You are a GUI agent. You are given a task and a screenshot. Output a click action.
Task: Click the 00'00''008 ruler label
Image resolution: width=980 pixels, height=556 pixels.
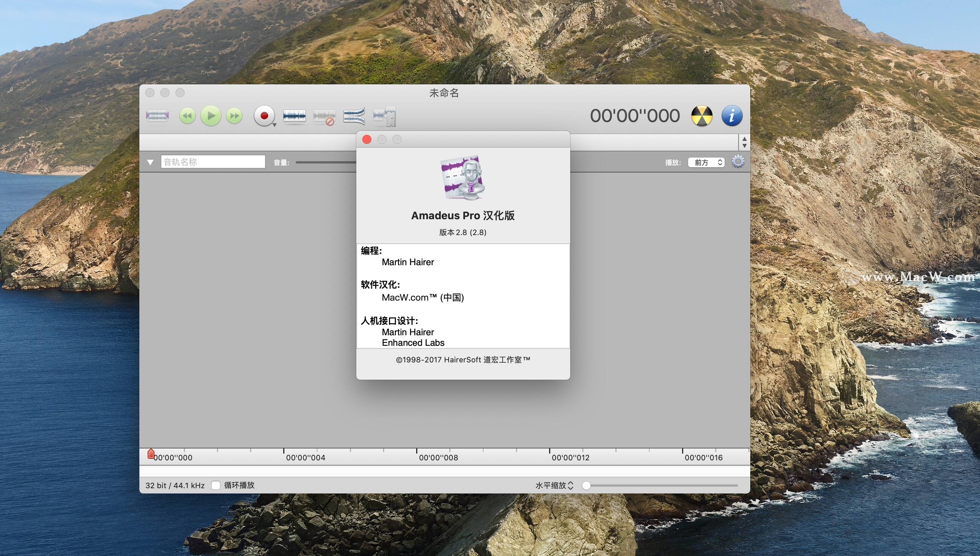[x=438, y=457]
